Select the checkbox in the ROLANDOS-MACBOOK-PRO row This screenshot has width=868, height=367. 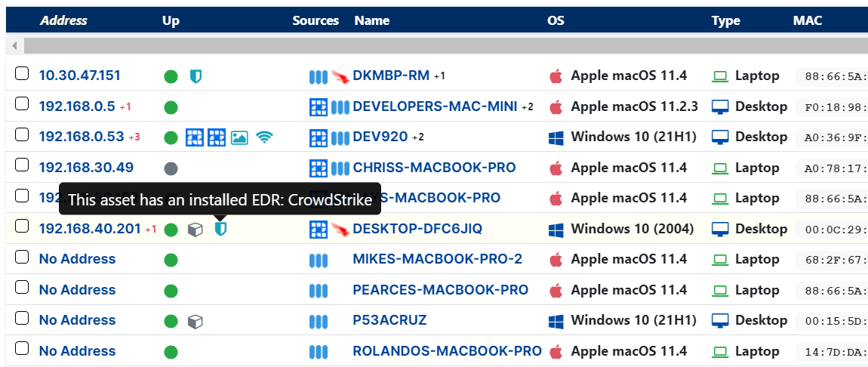point(22,348)
